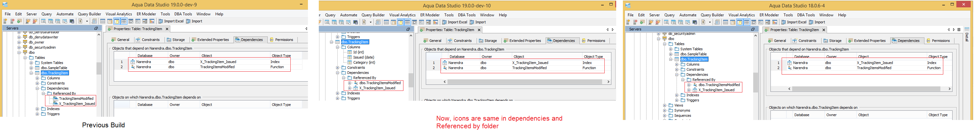The width and height of the screenshot is (980, 135).
Task: Open DBA Tools menu in the 18.0.6-4 window
Action: point(806,15)
